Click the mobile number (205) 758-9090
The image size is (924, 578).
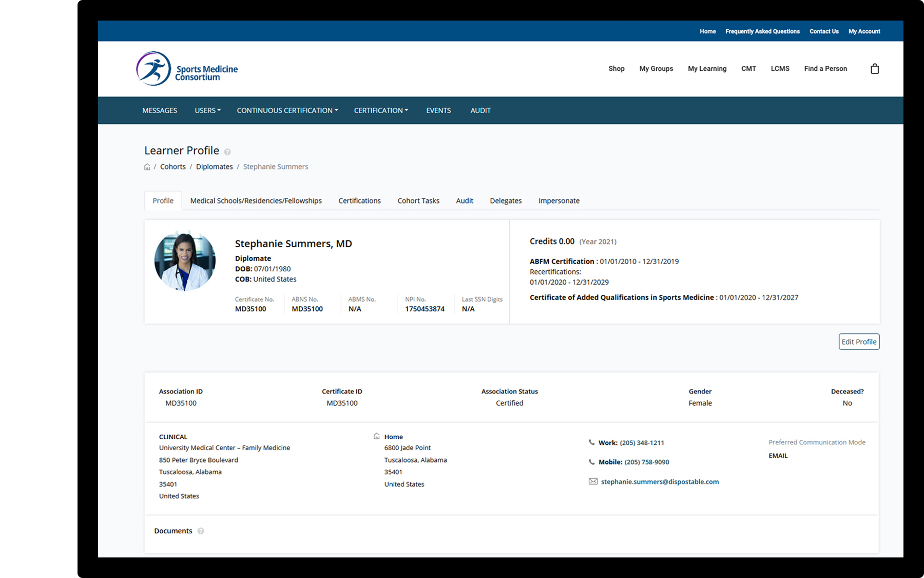coord(647,462)
